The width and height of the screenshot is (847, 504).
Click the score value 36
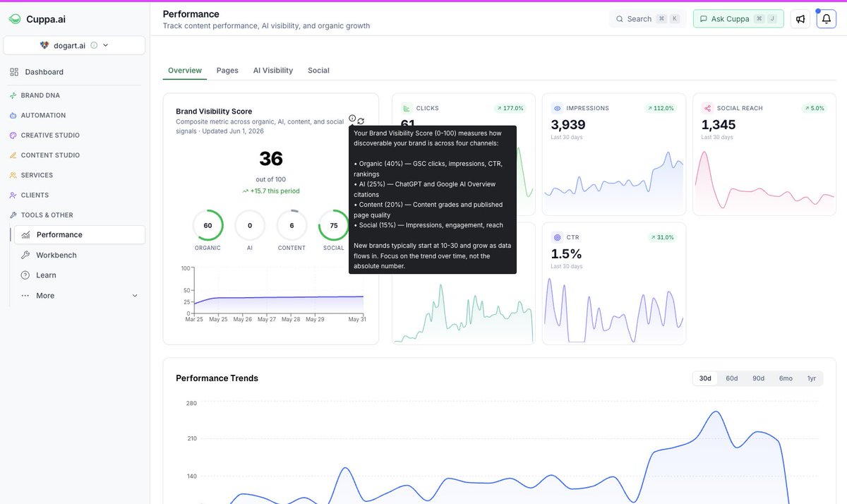tap(271, 158)
